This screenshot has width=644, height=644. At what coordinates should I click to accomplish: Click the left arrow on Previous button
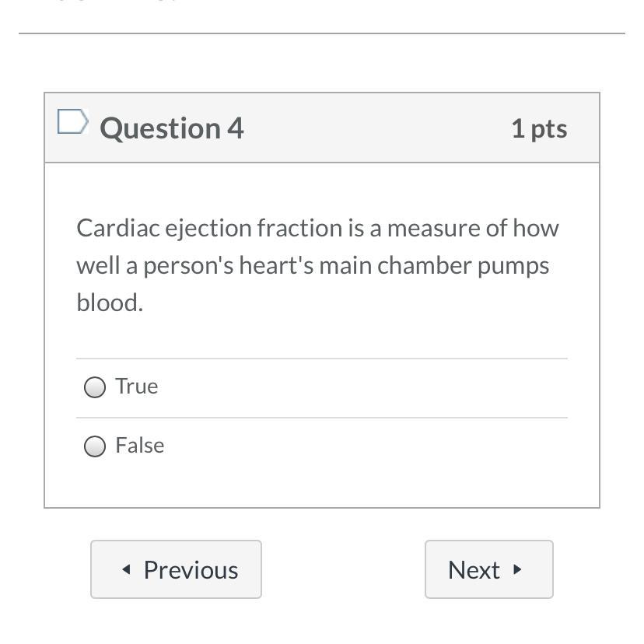pos(127,570)
